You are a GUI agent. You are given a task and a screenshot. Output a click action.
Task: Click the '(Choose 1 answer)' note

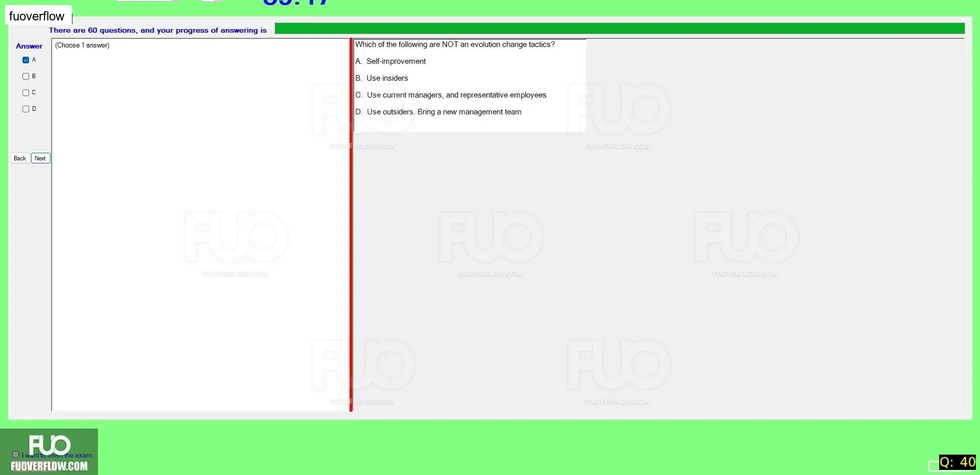[82, 45]
